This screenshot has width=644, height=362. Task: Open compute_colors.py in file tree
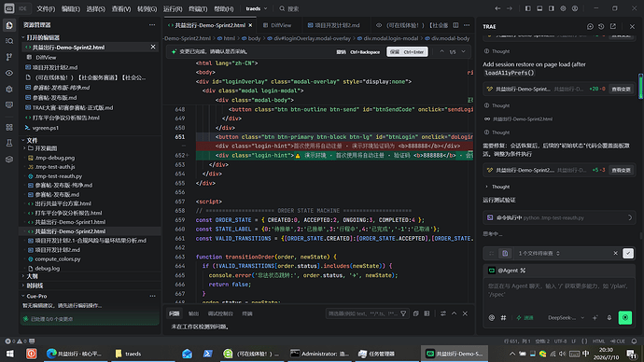coord(58,259)
